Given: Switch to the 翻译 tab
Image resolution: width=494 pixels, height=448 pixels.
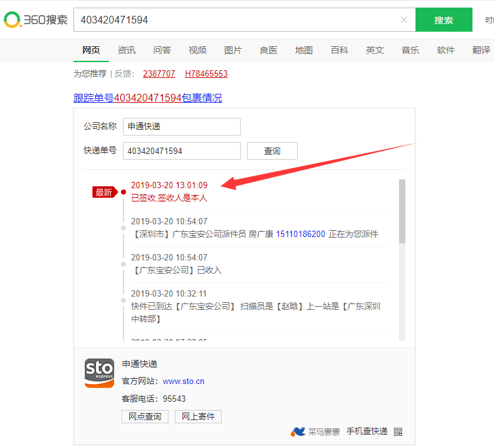Looking at the screenshot, I should pos(481,50).
